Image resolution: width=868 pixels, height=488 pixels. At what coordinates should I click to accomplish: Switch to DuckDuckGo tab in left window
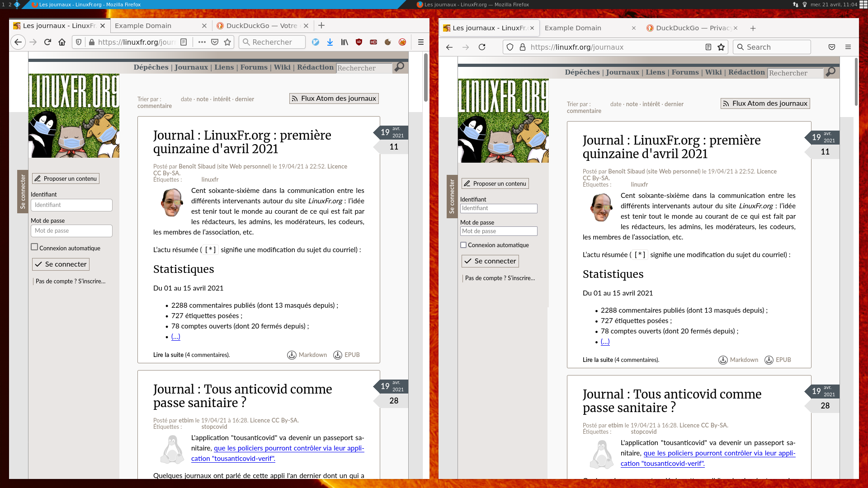pyautogui.click(x=258, y=26)
